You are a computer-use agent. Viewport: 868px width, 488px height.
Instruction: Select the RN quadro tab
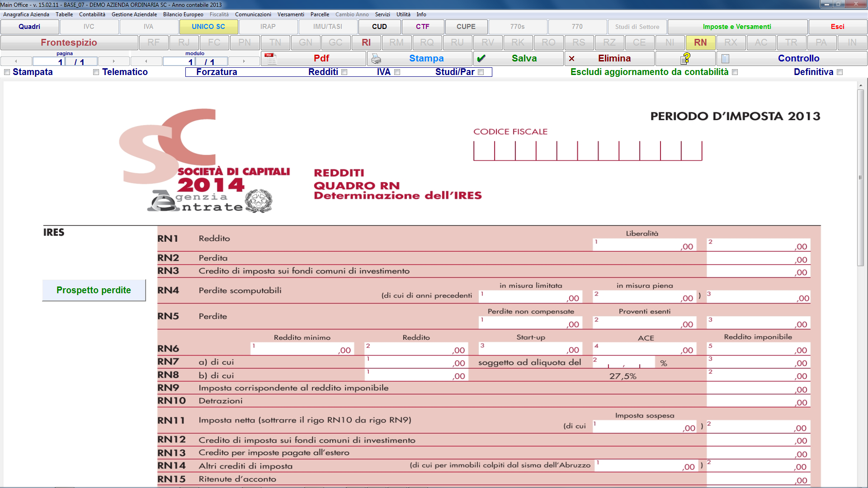coord(700,42)
